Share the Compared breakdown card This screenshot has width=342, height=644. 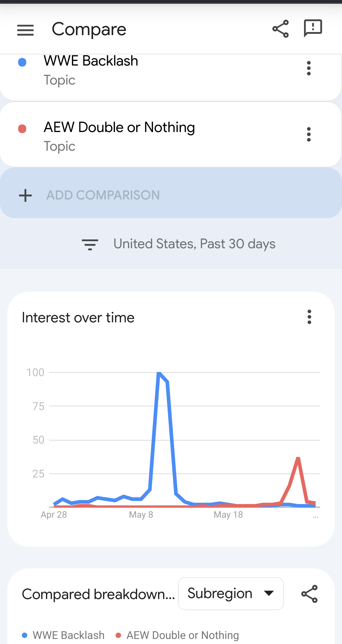point(309,594)
